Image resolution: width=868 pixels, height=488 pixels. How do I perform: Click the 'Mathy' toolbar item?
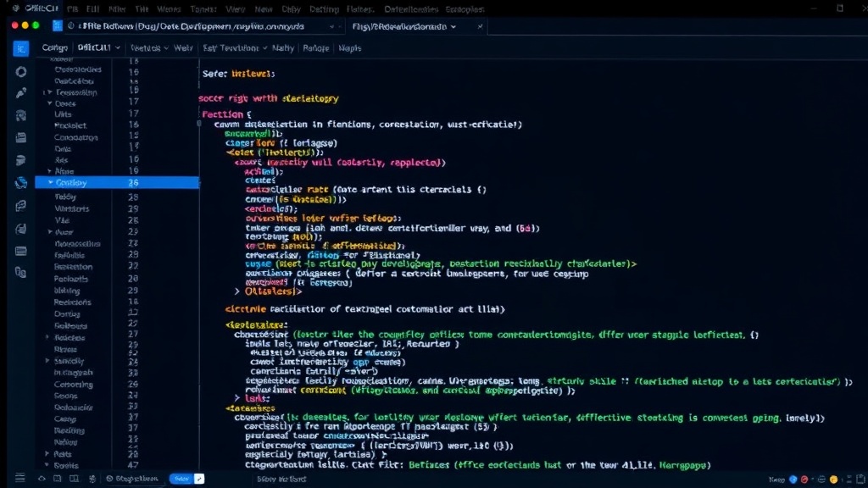283,48
